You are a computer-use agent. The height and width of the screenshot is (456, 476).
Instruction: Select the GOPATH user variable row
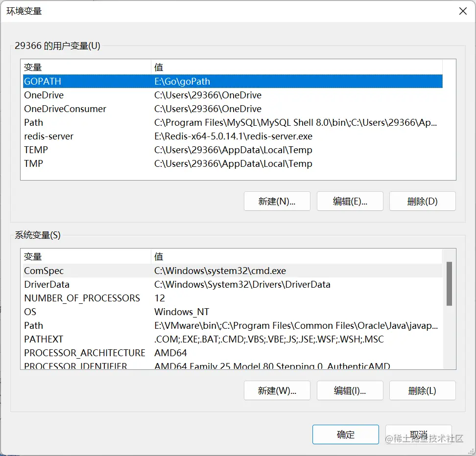click(x=233, y=81)
